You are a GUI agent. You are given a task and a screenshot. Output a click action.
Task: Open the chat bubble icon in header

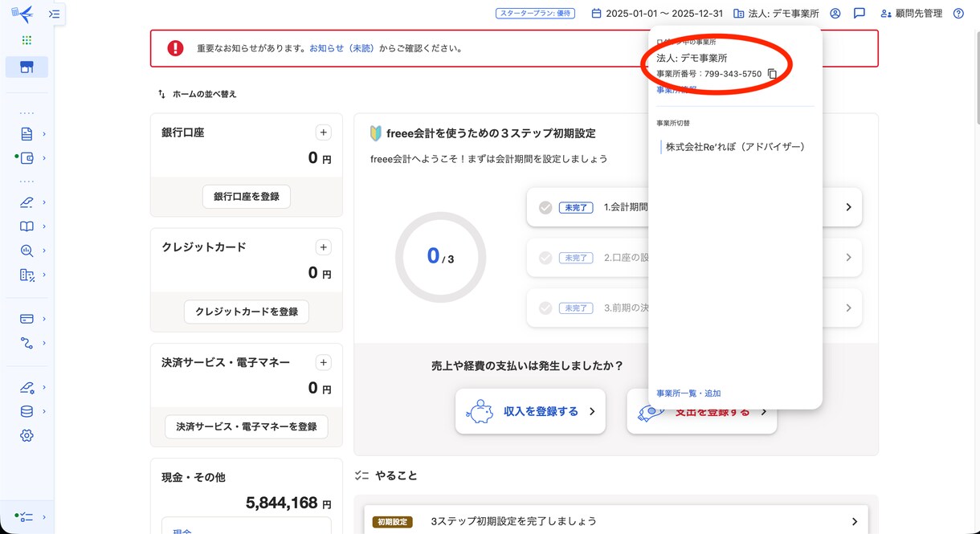[x=860, y=14]
